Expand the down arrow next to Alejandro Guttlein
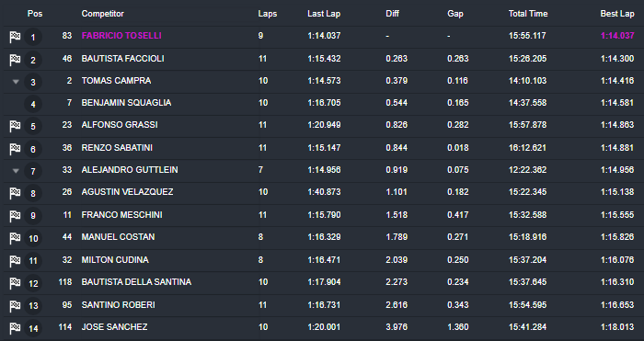 click(16, 171)
